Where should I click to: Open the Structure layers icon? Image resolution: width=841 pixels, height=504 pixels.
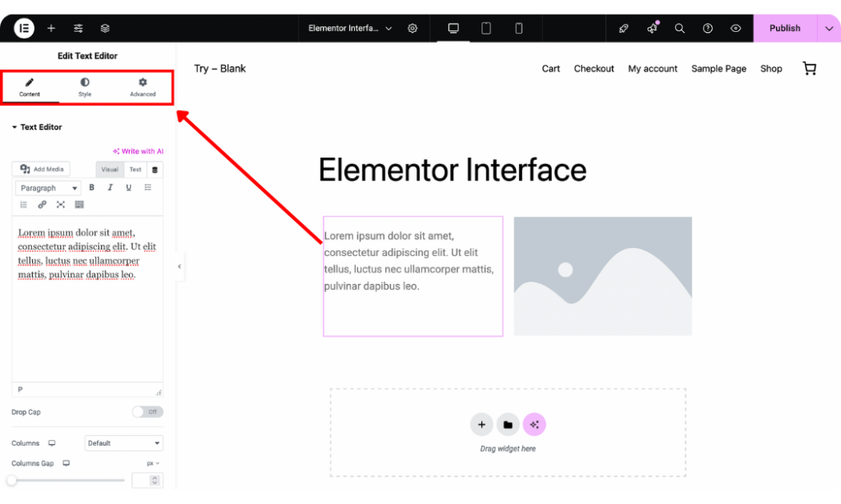pyautogui.click(x=105, y=29)
